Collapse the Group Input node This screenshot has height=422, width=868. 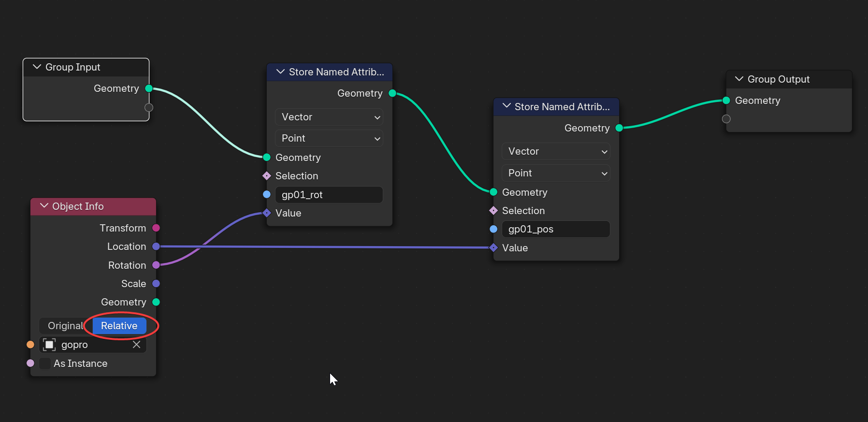pos(37,67)
